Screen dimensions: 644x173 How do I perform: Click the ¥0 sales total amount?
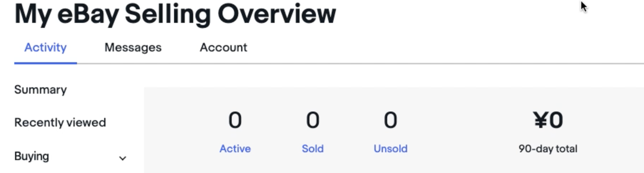[548, 120]
